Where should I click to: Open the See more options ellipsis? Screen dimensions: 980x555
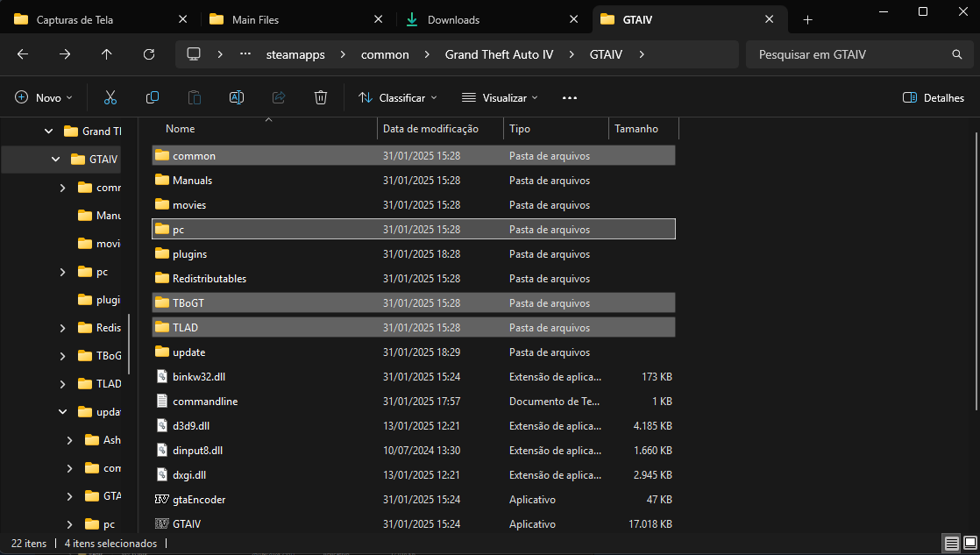(570, 97)
